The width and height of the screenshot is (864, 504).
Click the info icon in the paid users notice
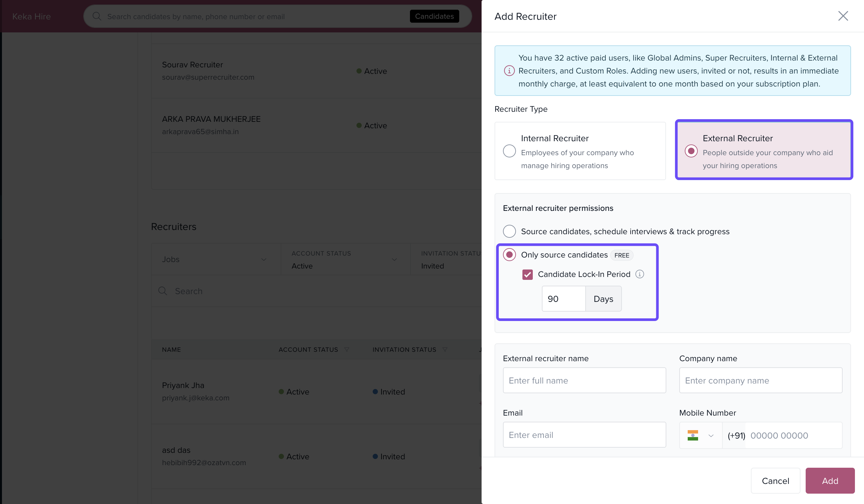(509, 71)
